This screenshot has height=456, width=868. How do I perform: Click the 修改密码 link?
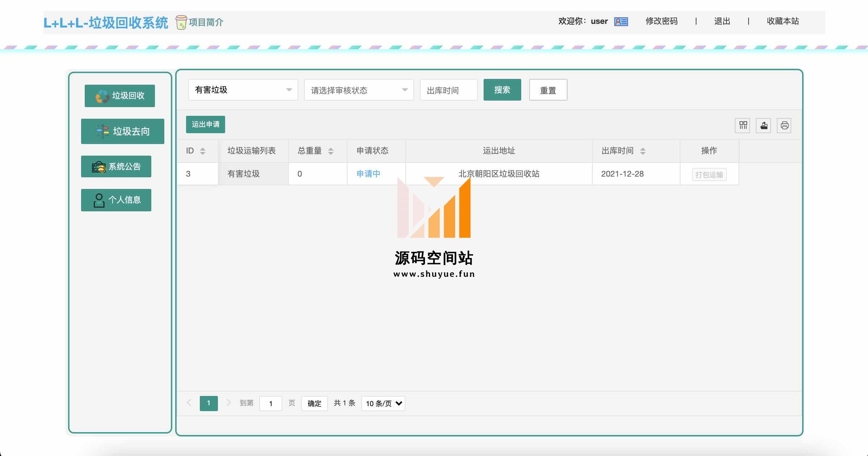tap(662, 21)
